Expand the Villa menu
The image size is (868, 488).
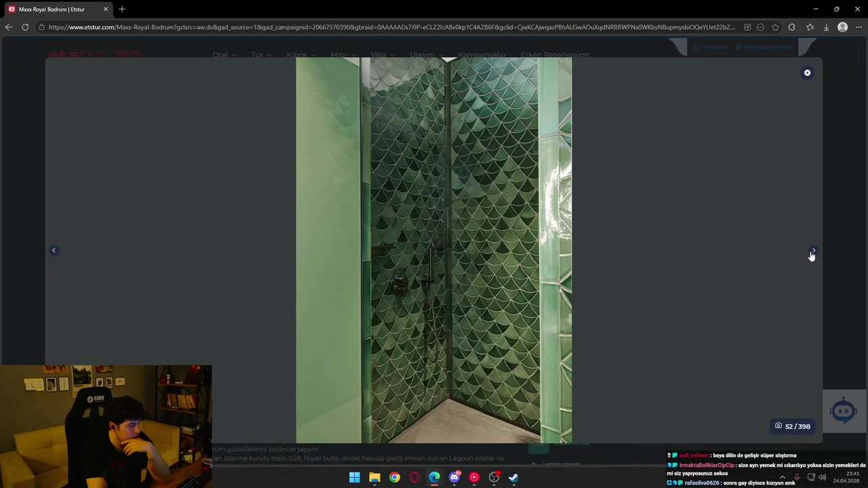(383, 55)
